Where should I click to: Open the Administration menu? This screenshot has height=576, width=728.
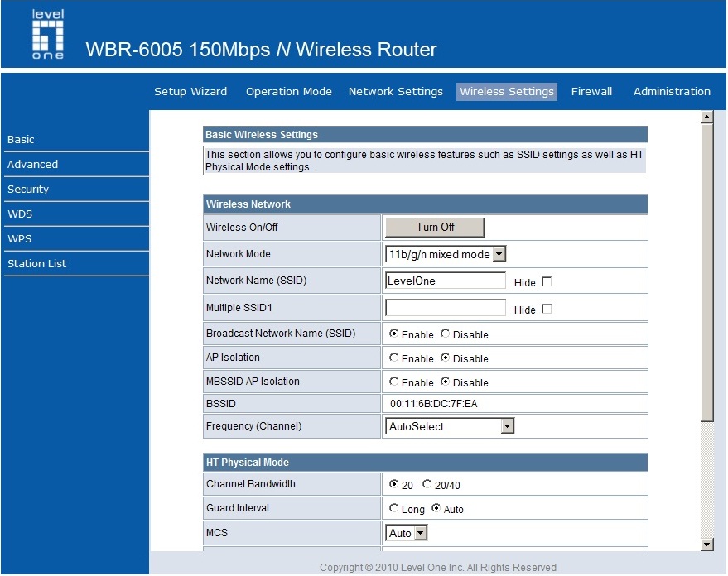pos(672,91)
